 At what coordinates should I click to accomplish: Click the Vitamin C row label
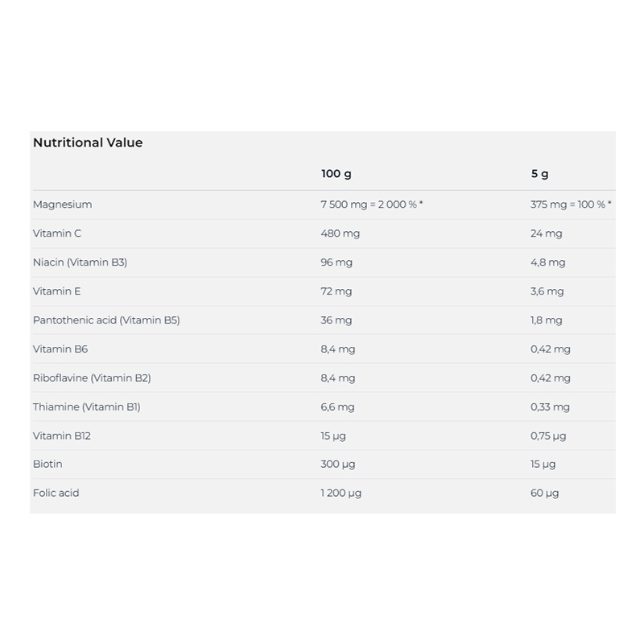[57, 233]
